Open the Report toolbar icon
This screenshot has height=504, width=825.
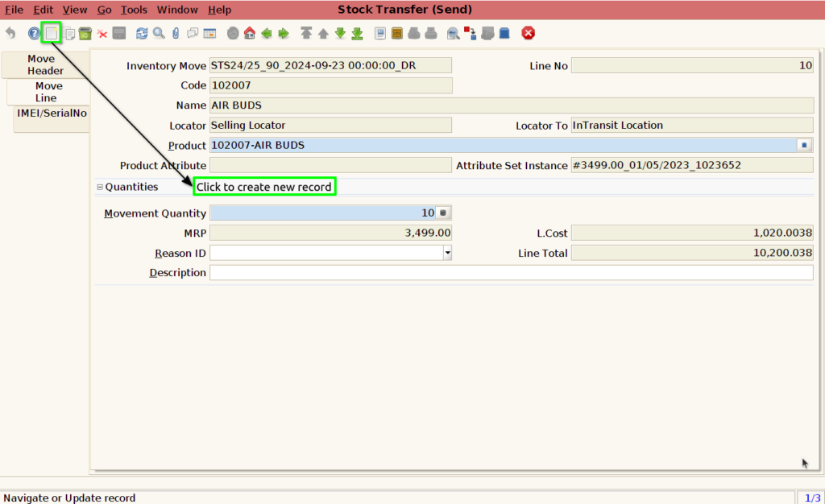(x=380, y=33)
